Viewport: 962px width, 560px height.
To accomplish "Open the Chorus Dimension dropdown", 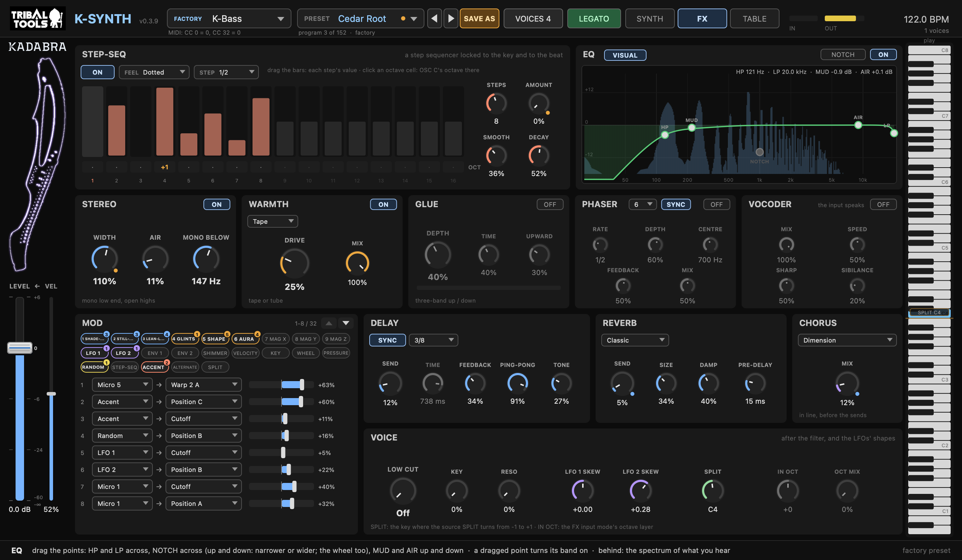I will click(x=847, y=340).
